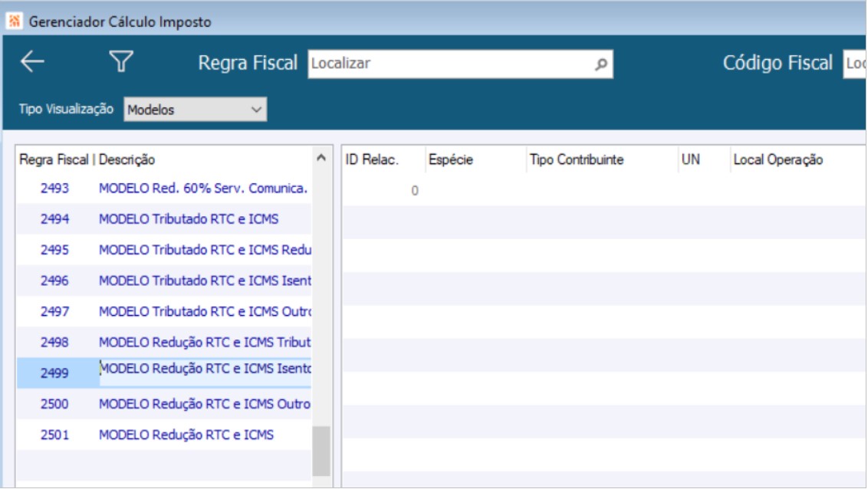Select rule 2493 MODELO Red. 60% Serv. Comunica.
Screen dimensions: 868x489
coord(164,188)
